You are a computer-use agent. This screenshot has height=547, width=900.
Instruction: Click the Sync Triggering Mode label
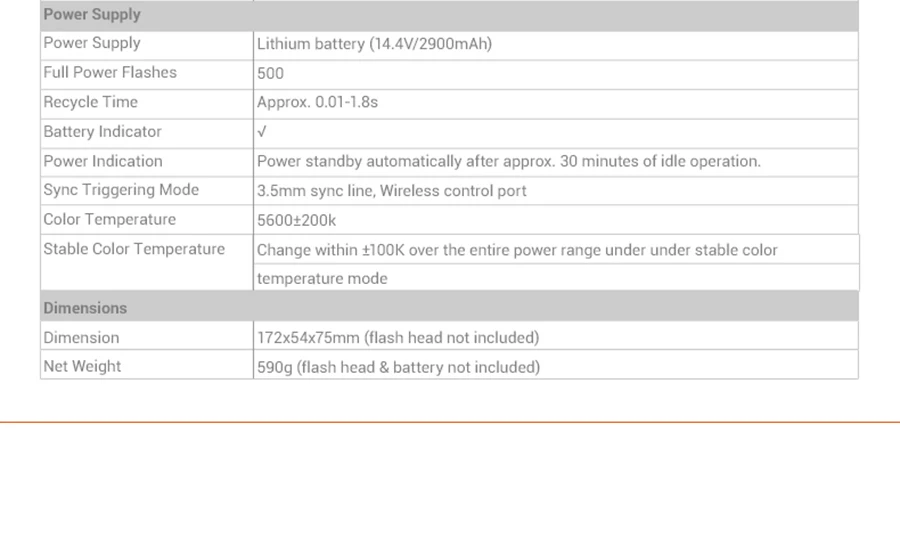(121, 190)
